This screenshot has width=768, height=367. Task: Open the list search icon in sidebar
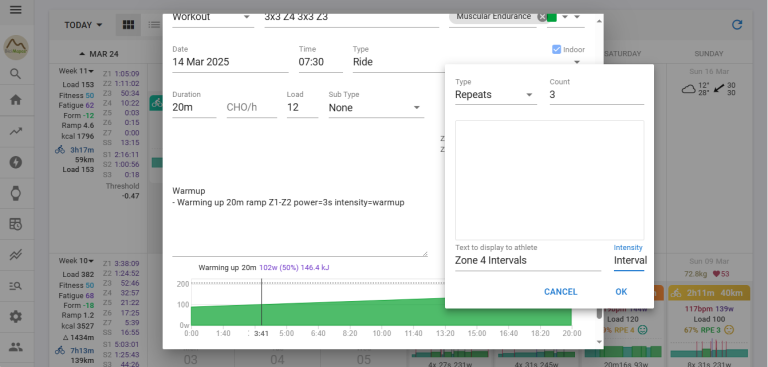click(x=16, y=286)
